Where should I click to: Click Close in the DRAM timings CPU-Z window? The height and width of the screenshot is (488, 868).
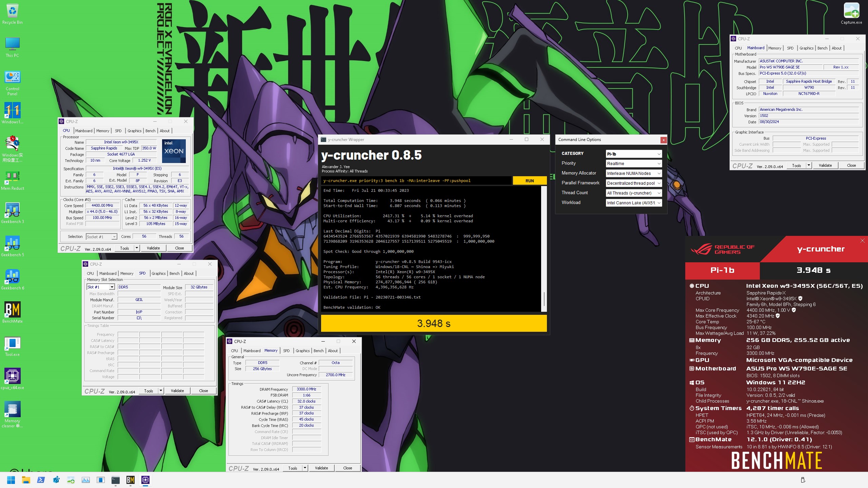(348, 468)
